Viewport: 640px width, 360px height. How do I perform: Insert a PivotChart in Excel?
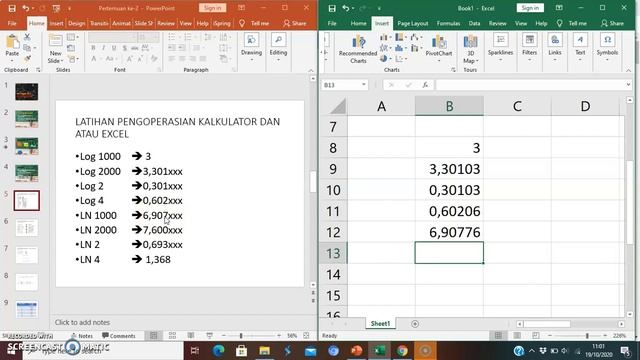[439, 48]
